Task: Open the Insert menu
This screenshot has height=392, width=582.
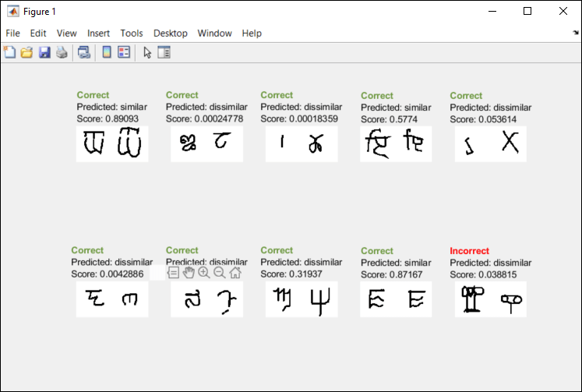Action: [x=99, y=34]
